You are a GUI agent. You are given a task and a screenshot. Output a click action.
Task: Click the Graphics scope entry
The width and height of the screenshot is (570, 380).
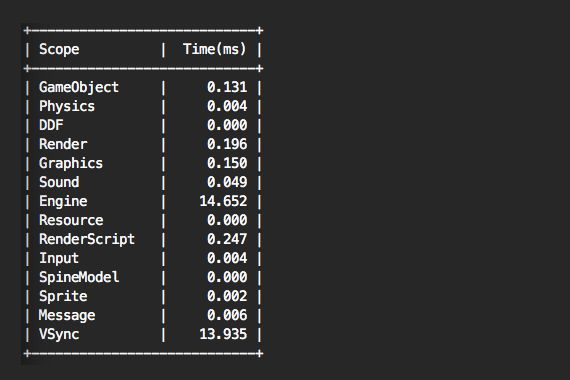(71, 164)
